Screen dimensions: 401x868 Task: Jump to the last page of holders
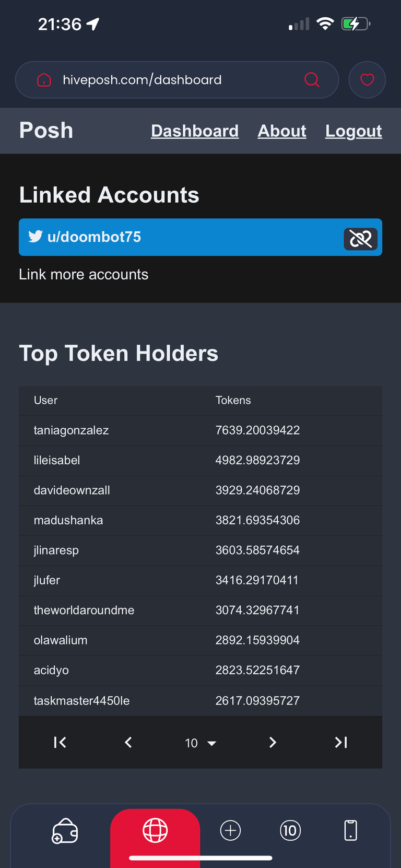(341, 742)
